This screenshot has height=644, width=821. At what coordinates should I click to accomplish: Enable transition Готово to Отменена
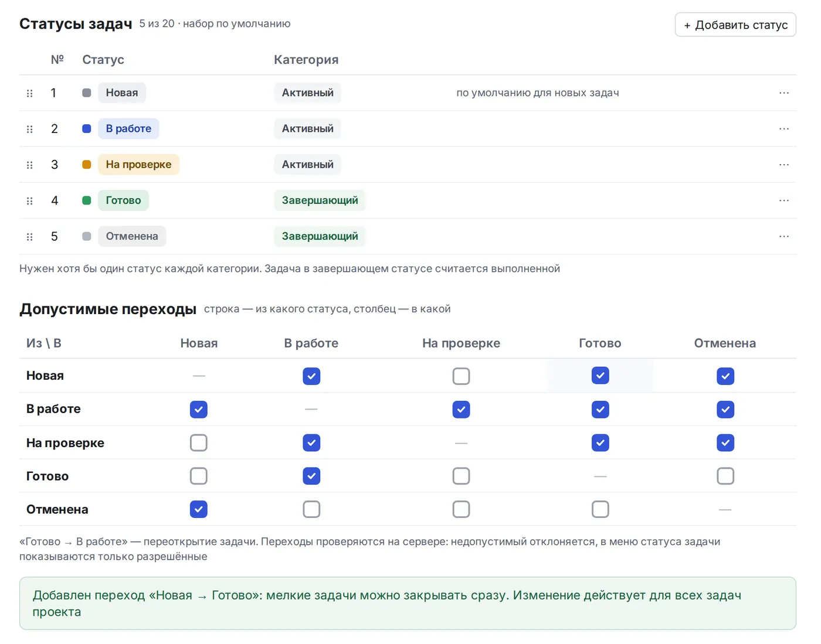point(725,476)
